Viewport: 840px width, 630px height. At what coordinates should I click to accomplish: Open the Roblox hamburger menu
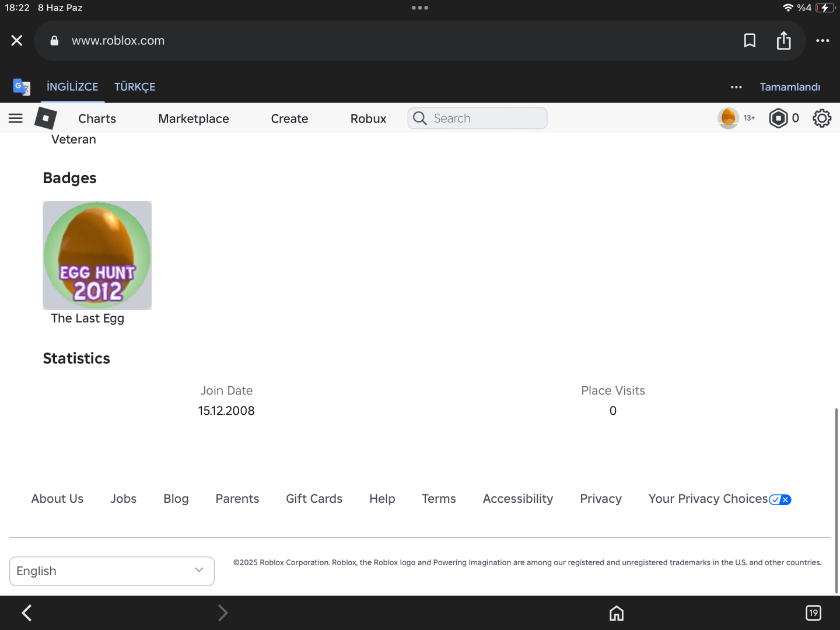16,118
